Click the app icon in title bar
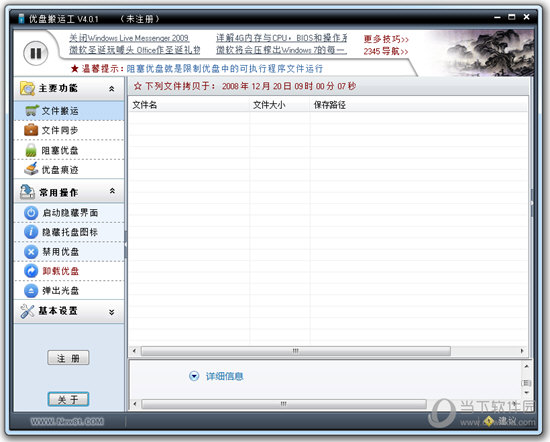 coord(21,18)
